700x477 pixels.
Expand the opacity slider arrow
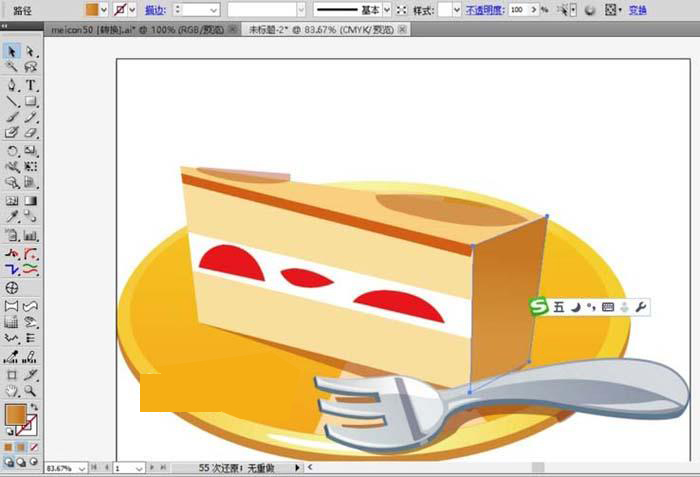pyautogui.click(x=534, y=10)
